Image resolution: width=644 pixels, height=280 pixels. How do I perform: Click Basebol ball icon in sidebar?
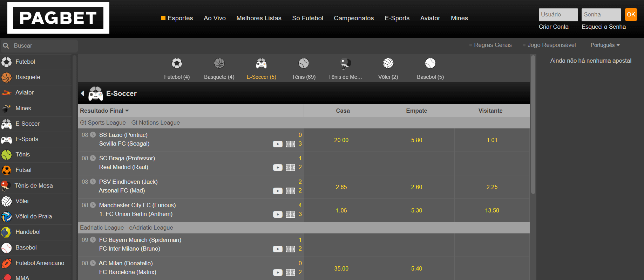tap(6, 248)
